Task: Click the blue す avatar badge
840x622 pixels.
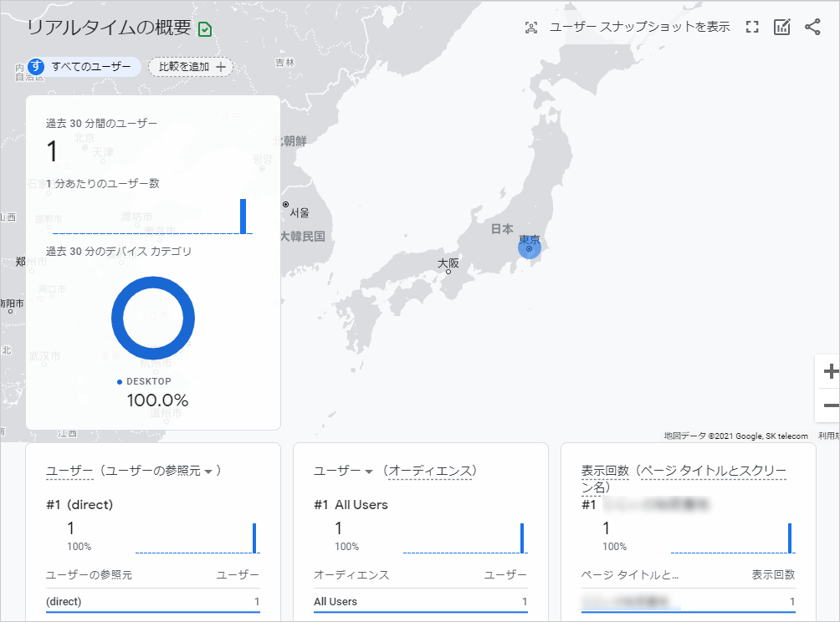Action: (36, 66)
